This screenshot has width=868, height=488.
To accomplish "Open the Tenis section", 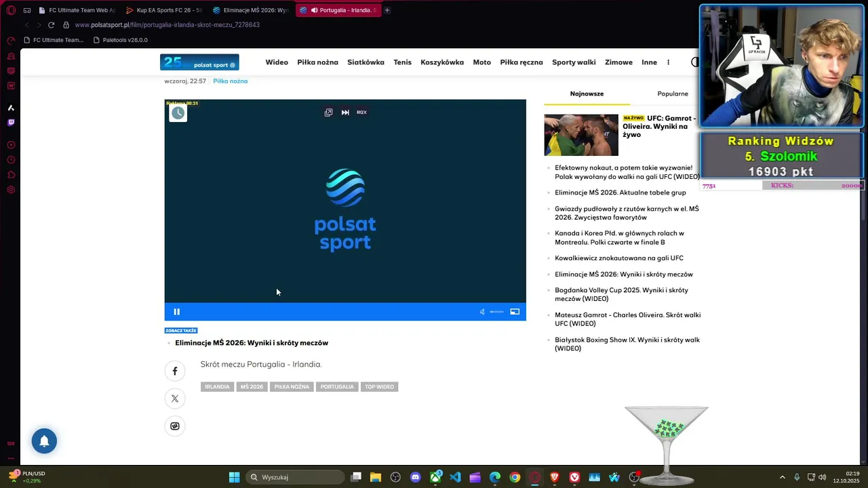I will pyautogui.click(x=402, y=62).
